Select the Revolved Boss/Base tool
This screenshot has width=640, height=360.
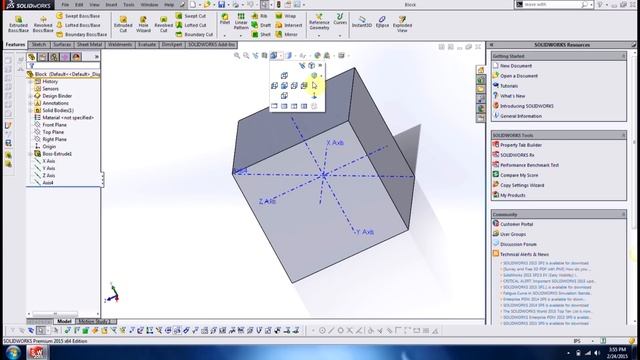click(x=43, y=24)
